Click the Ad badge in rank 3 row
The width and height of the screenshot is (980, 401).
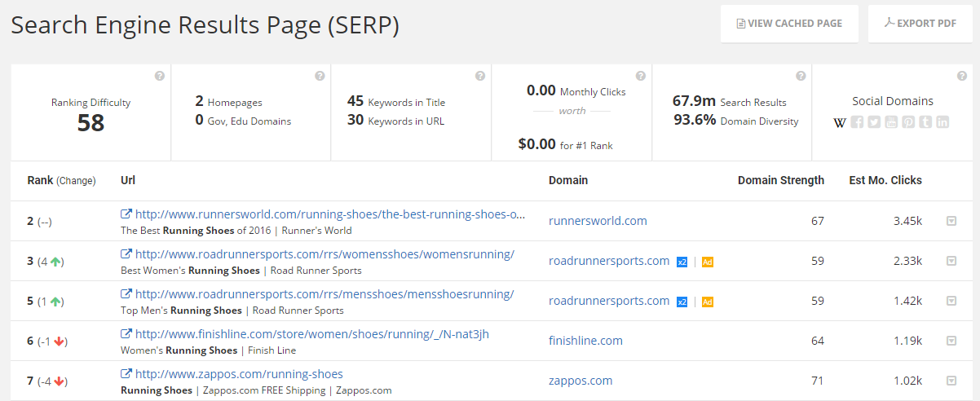click(708, 262)
